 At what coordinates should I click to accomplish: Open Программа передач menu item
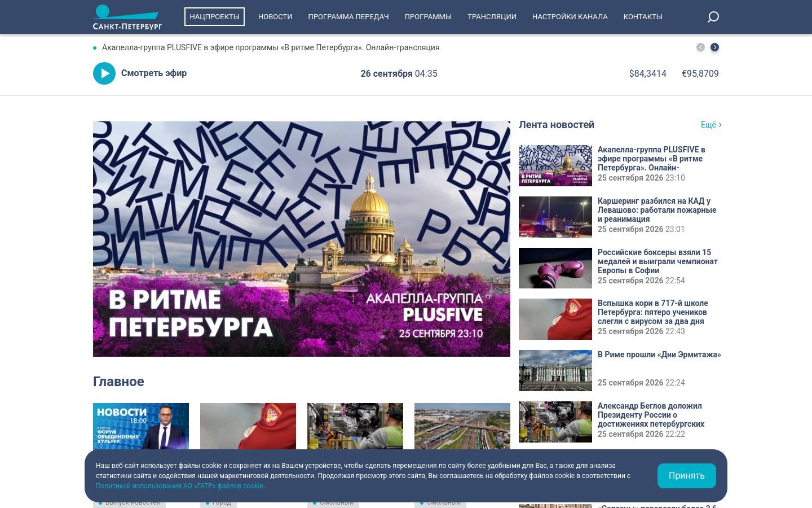[x=348, y=17]
